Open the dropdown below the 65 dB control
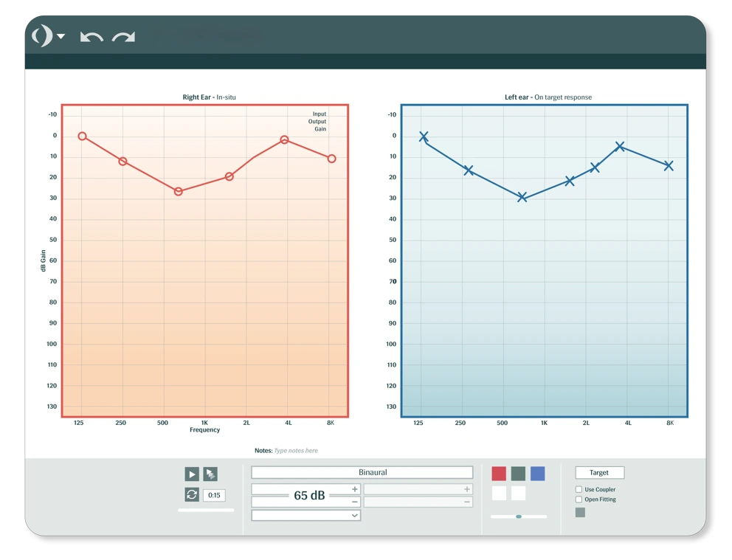The width and height of the screenshot is (732, 560). click(305, 514)
